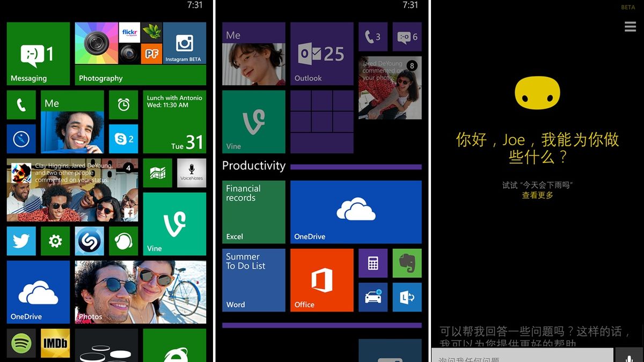Tap the Cortana microphone button

coord(628,355)
